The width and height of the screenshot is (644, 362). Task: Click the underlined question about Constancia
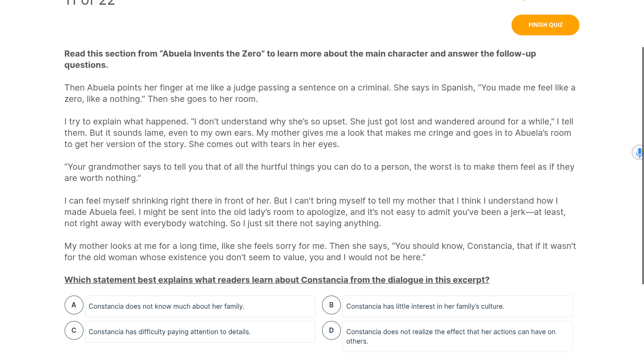coord(277,280)
